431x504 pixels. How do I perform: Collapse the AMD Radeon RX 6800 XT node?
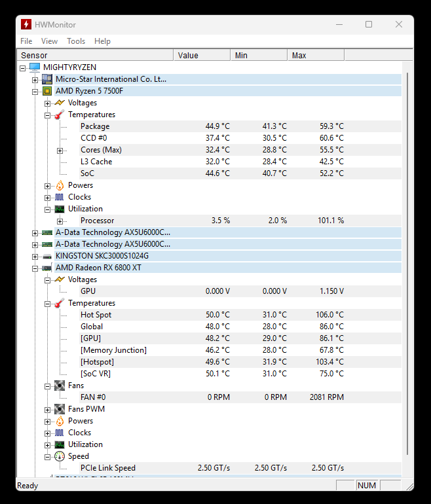pos(35,269)
